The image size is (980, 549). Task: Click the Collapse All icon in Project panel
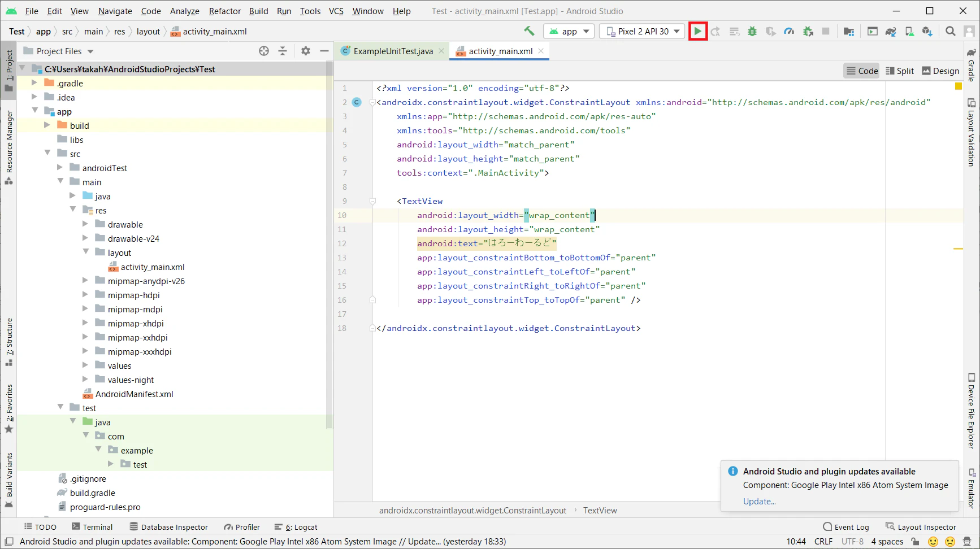click(283, 51)
